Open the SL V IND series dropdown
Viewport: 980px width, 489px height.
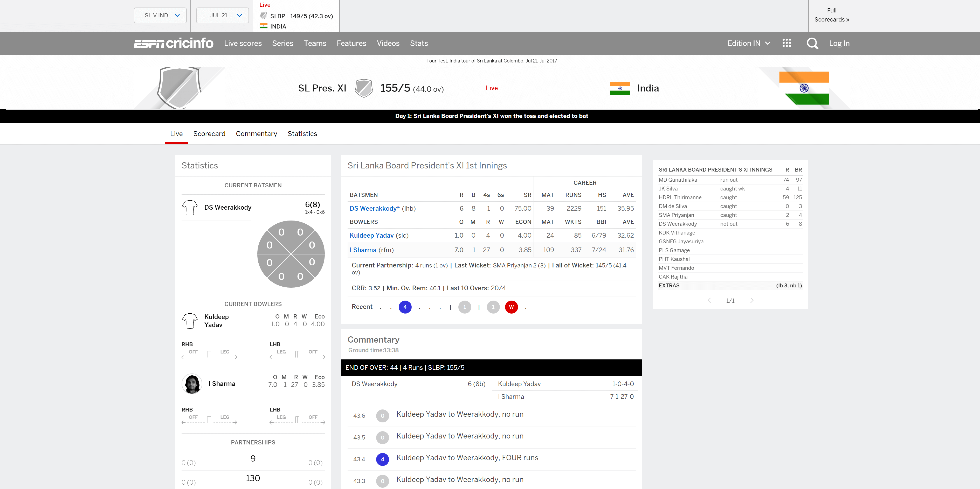pos(160,16)
